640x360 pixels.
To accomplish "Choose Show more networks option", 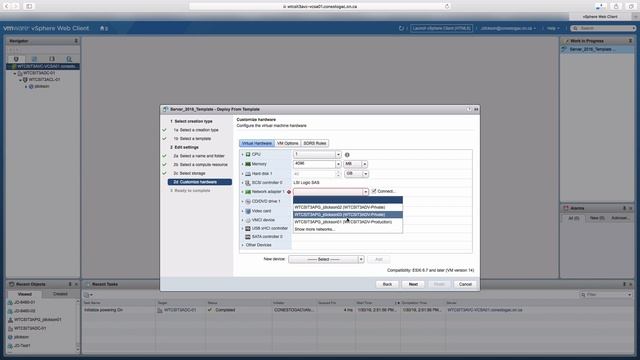I will (348, 229).
